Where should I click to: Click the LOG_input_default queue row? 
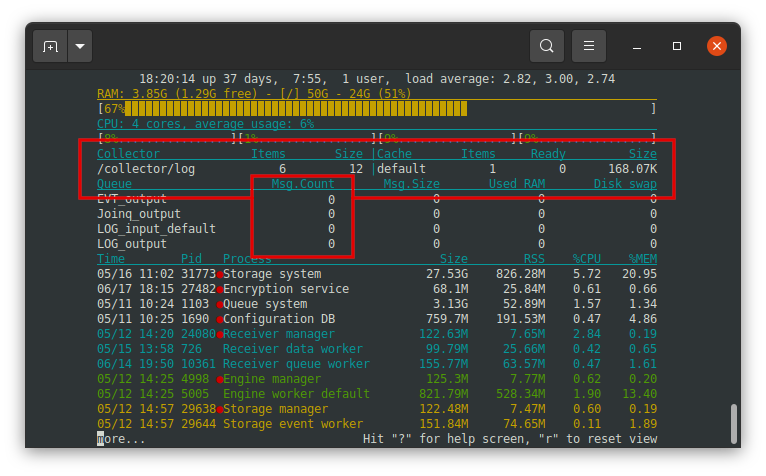pos(377,229)
